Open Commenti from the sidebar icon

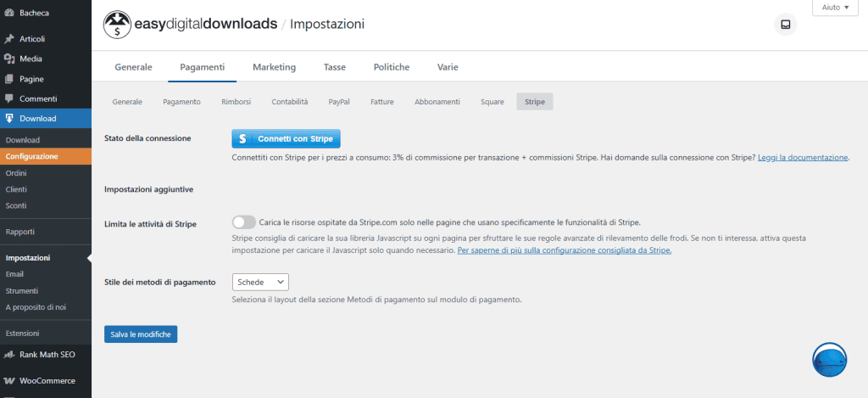[9, 98]
